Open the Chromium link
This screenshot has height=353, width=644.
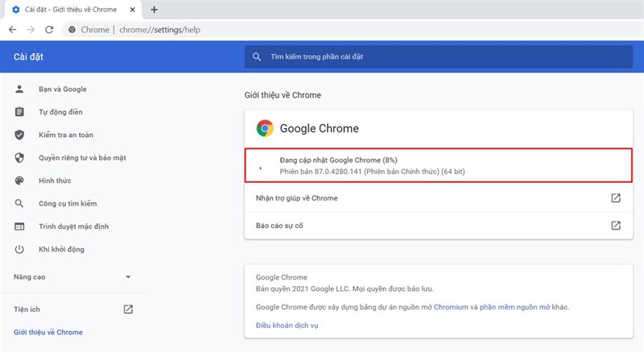point(451,307)
